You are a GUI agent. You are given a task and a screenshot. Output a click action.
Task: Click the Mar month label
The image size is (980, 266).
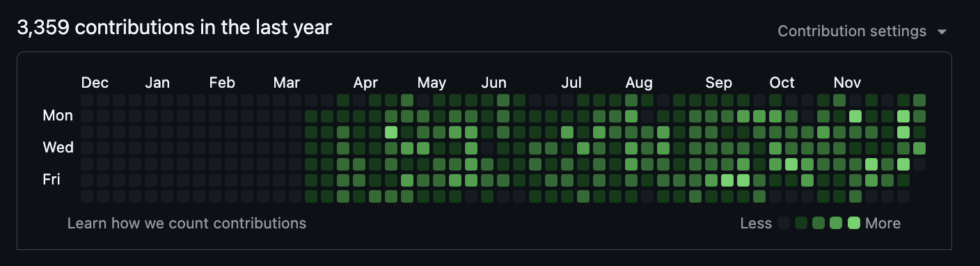coord(287,83)
